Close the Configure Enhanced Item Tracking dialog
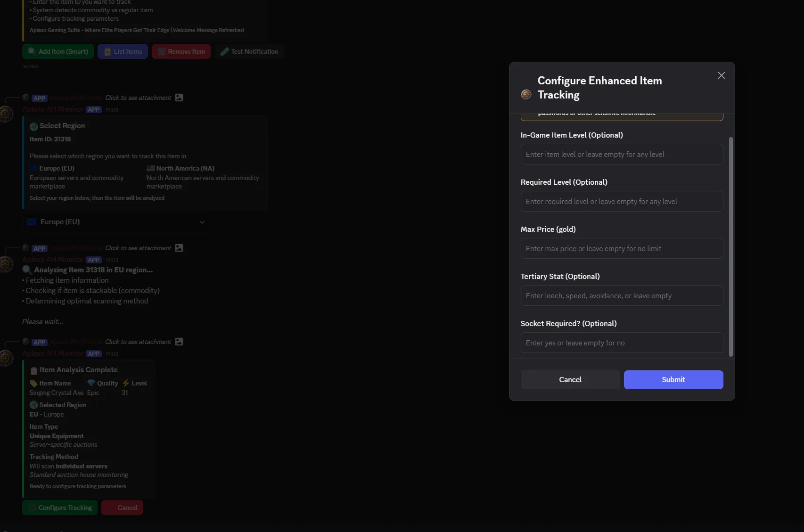Screen dimensions: 804x532 [x=721, y=75]
